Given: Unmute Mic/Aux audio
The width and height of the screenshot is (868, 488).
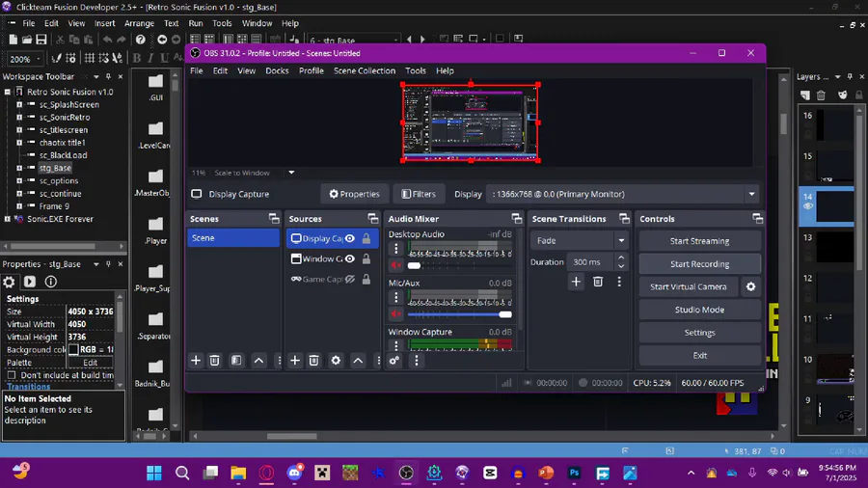Looking at the screenshot, I should 395,314.
